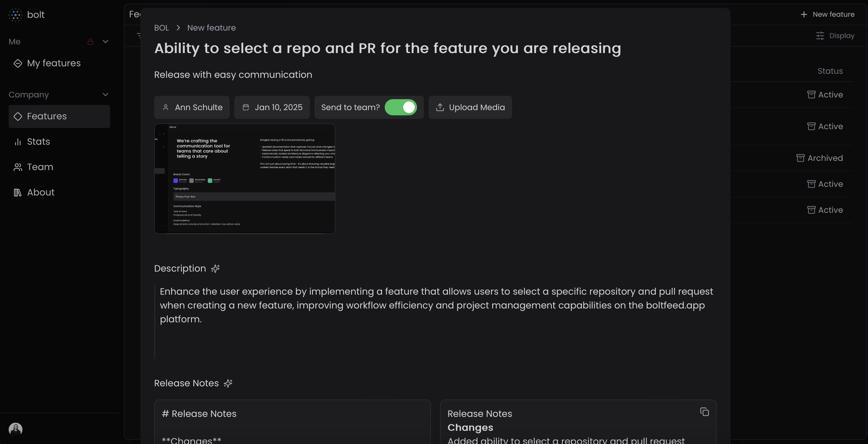Open the Display settings sliders icon

point(820,36)
